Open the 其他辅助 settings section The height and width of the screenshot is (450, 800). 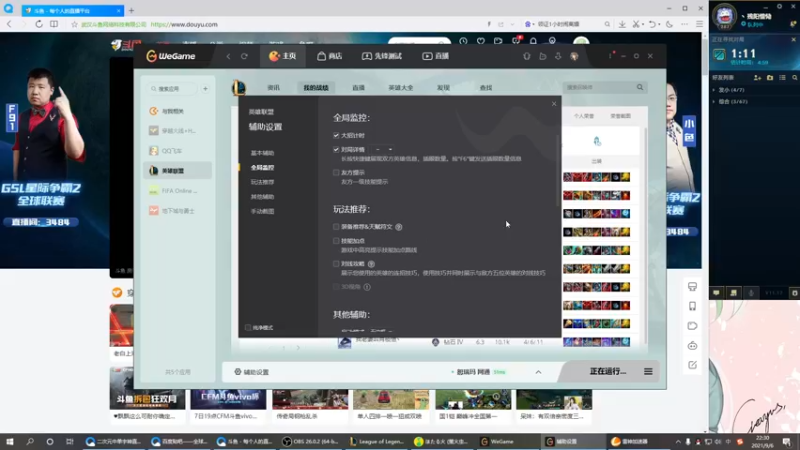coord(262,196)
